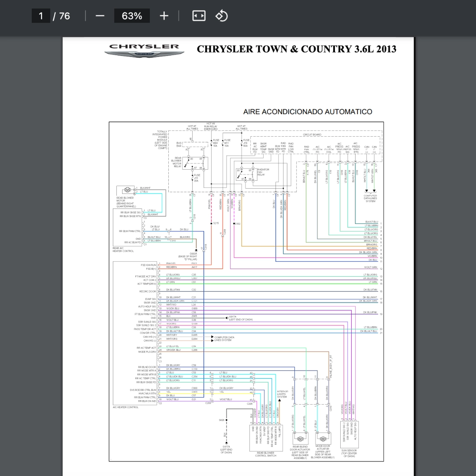Click the 'MODE DOOR ACTUATOR' label
The width and height of the screenshot is (476, 476).
tap(322, 452)
